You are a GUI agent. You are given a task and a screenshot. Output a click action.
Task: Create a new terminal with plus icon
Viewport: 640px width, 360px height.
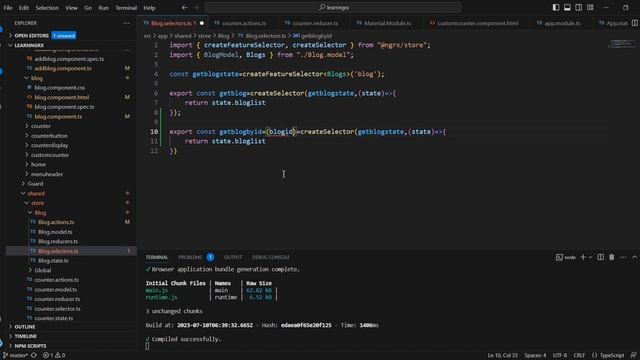pyautogui.click(x=583, y=257)
